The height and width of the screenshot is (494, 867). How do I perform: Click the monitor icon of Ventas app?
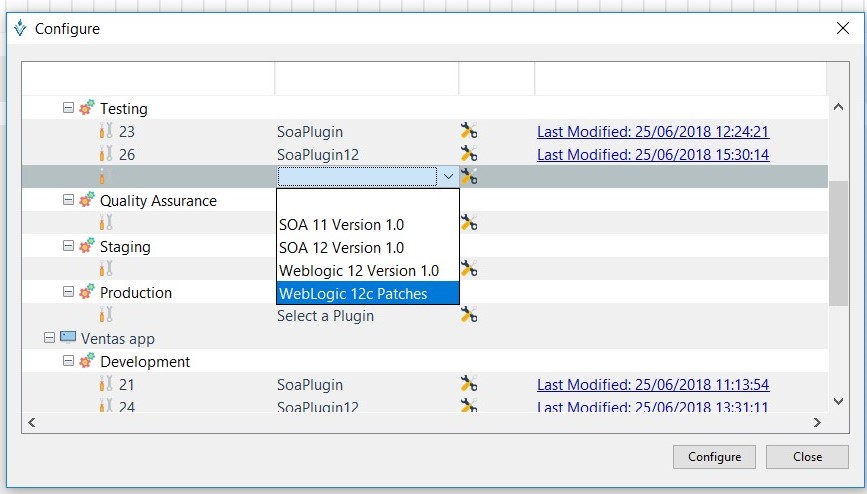(x=67, y=337)
